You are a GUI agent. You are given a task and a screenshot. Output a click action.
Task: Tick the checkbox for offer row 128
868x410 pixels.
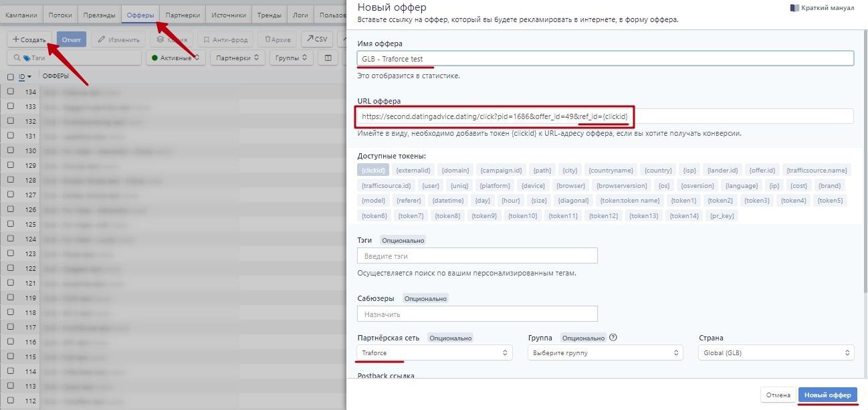pyautogui.click(x=11, y=180)
